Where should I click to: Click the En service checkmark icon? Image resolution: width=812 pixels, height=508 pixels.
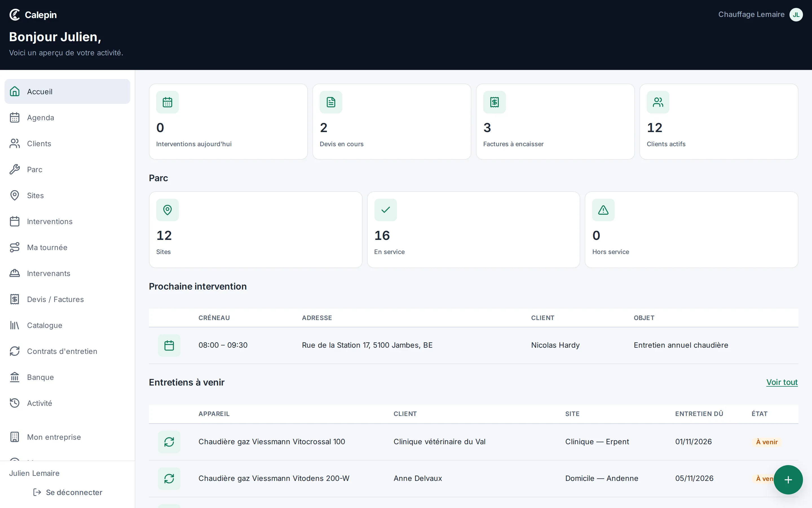click(385, 210)
